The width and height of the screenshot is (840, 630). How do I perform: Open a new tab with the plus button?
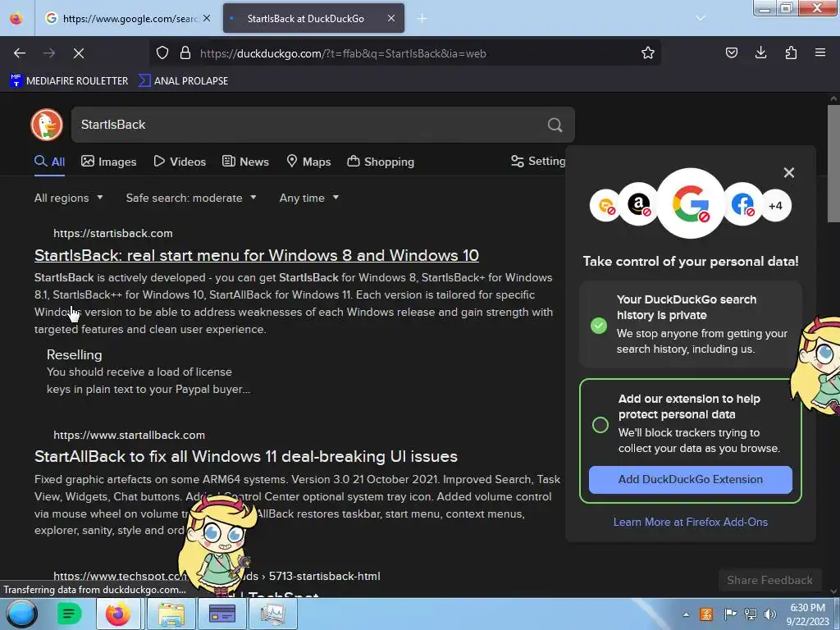click(422, 19)
